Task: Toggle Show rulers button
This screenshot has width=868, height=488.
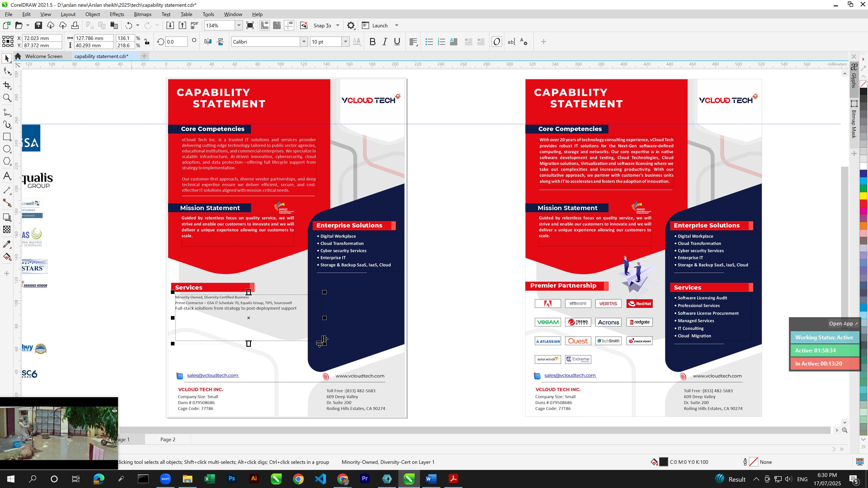Action: click(265, 25)
